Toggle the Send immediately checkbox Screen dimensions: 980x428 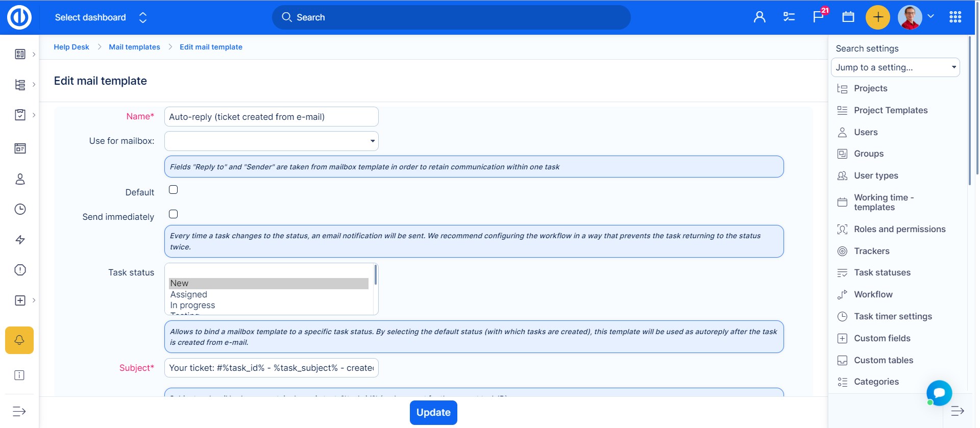click(174, 214)
